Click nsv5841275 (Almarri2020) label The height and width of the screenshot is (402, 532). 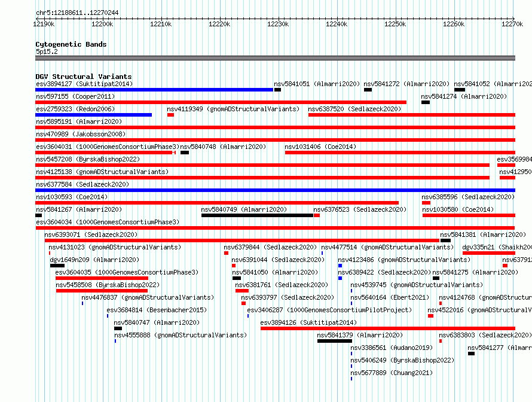click(x=475, y=272)
